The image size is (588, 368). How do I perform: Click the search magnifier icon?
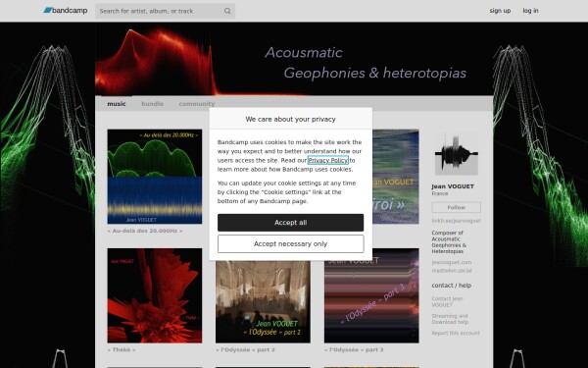pos(227,11)
